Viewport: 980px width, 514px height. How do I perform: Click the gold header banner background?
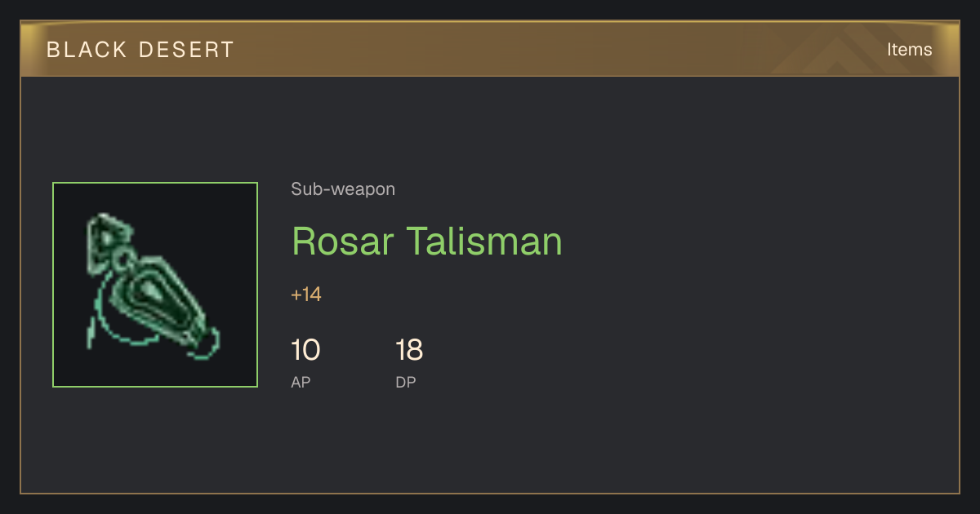(490, 49)
